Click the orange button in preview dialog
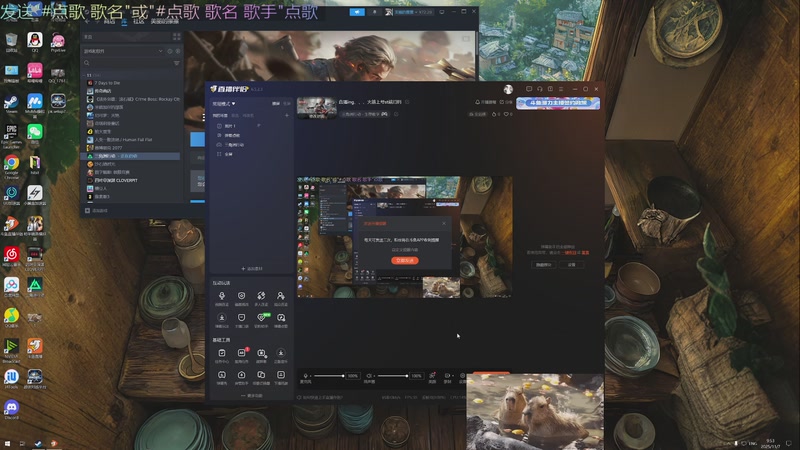The width and height of the screenshot is (800, 450). click(x=405, y=260)
